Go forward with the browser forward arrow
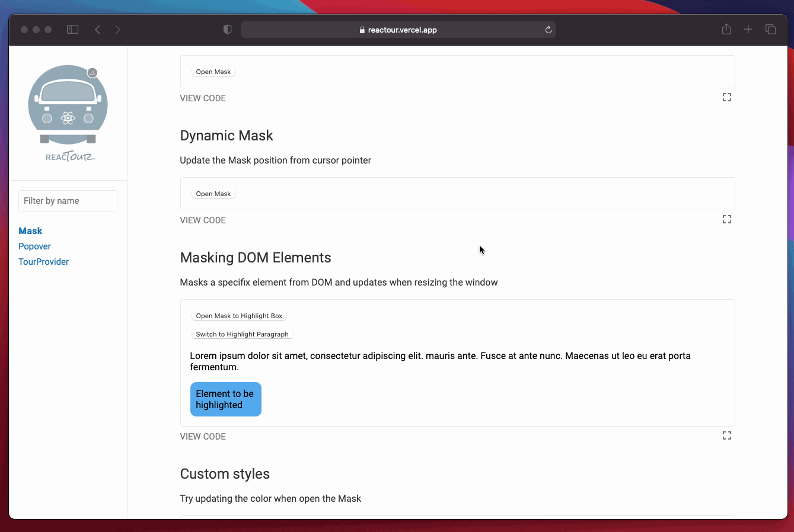 coord(118,30)
